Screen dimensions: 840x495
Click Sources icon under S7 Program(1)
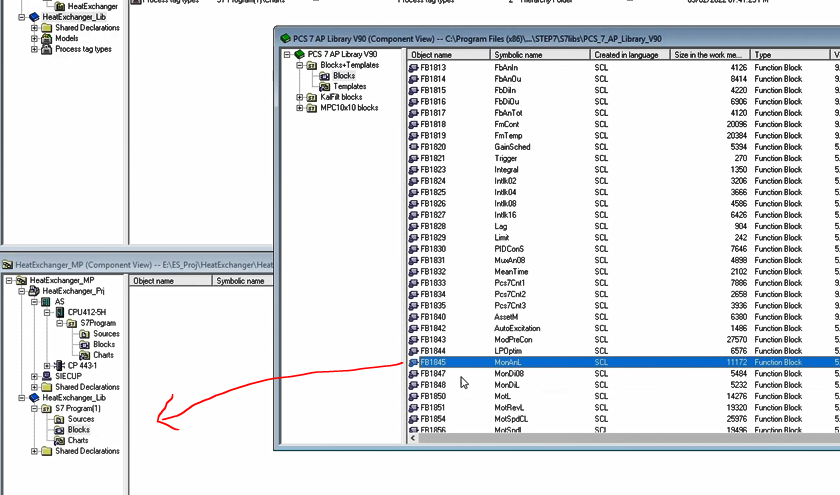coord(59,419)
